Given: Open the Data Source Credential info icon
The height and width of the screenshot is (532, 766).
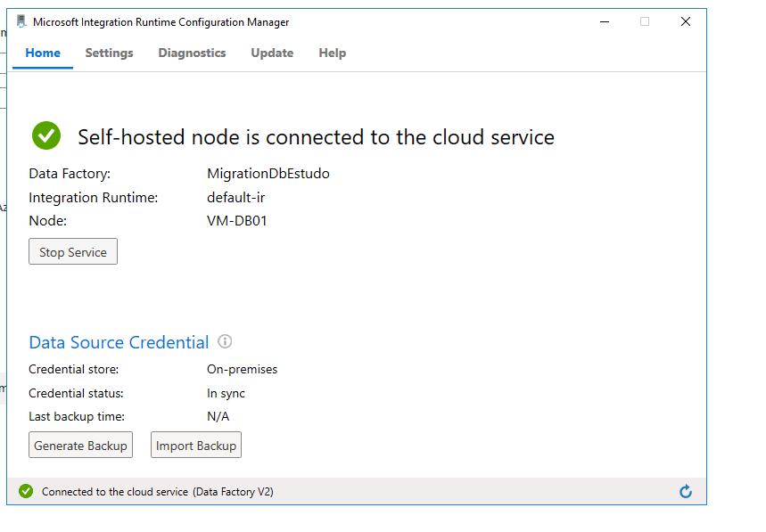Looking at the screenshot, I should 225,342.
